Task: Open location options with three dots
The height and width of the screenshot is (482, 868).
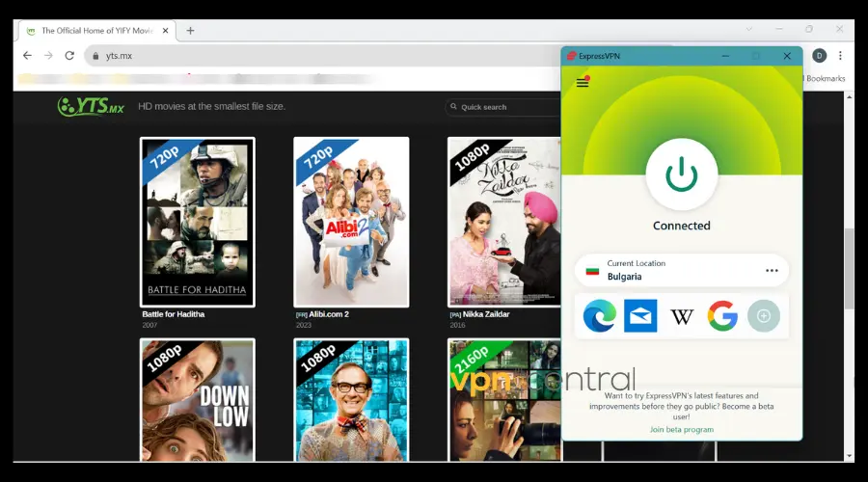Action: pos(772,271)
